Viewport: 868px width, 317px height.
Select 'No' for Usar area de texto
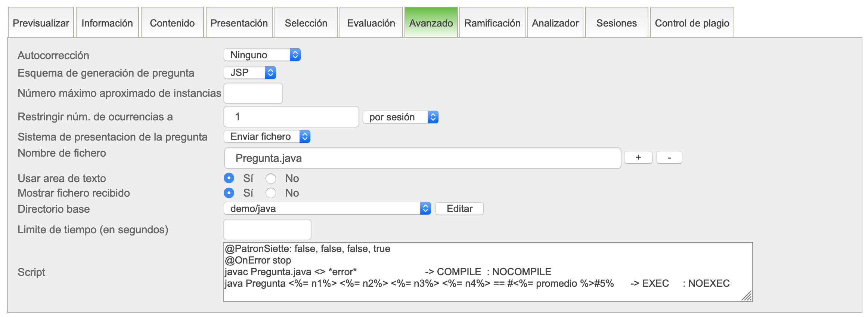(x=271, y=179)
